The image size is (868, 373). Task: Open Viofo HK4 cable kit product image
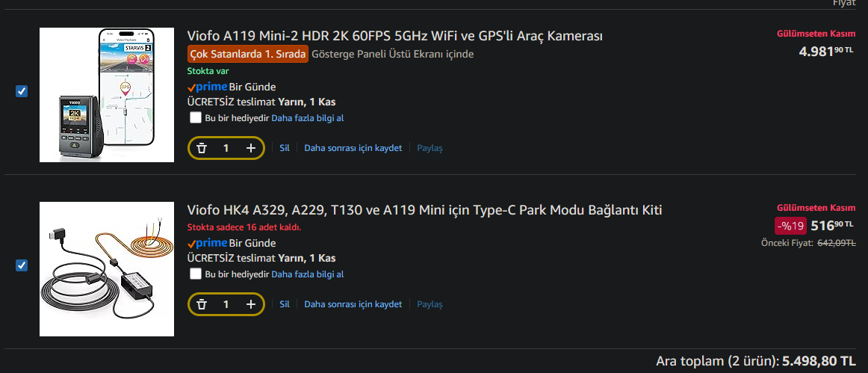[x=107, y=269]
